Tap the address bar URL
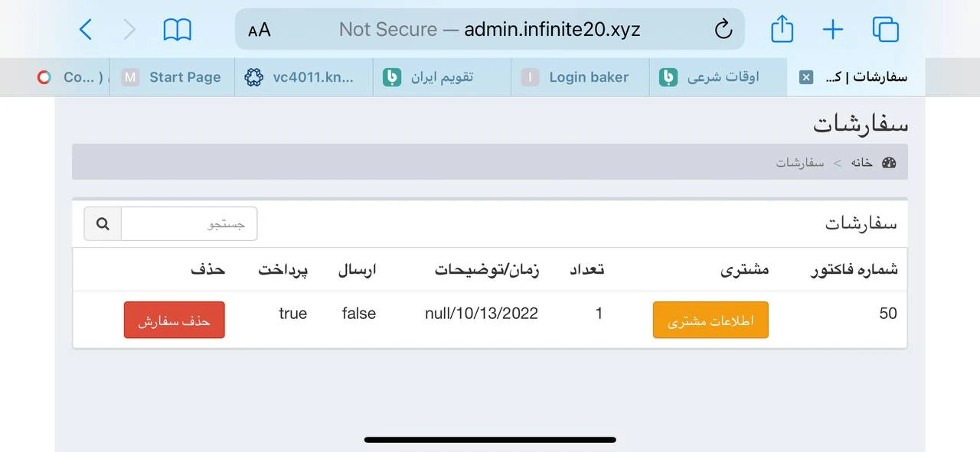 (x=490, y=30)
